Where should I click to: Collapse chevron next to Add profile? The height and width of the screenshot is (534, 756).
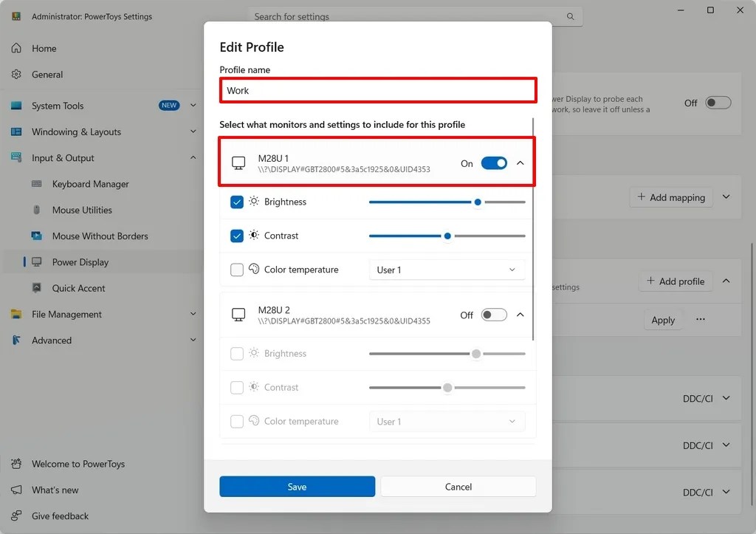pos(726,281)
